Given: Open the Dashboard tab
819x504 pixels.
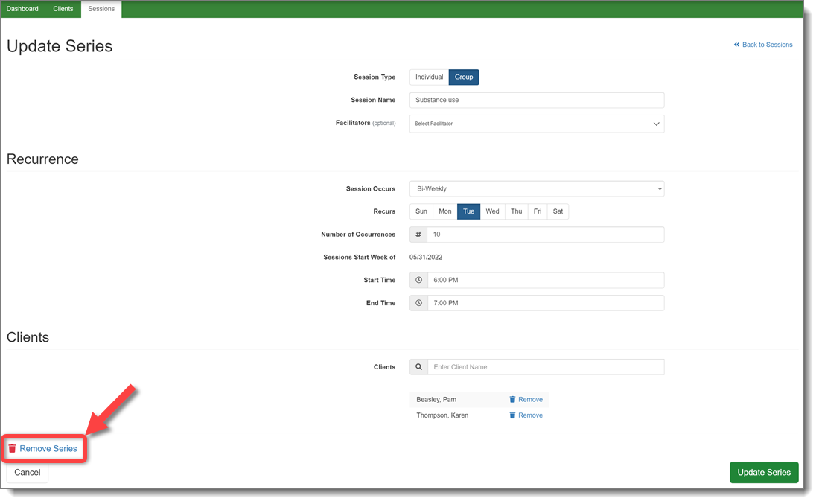Looking at the screenshot, I should [22, 9].
